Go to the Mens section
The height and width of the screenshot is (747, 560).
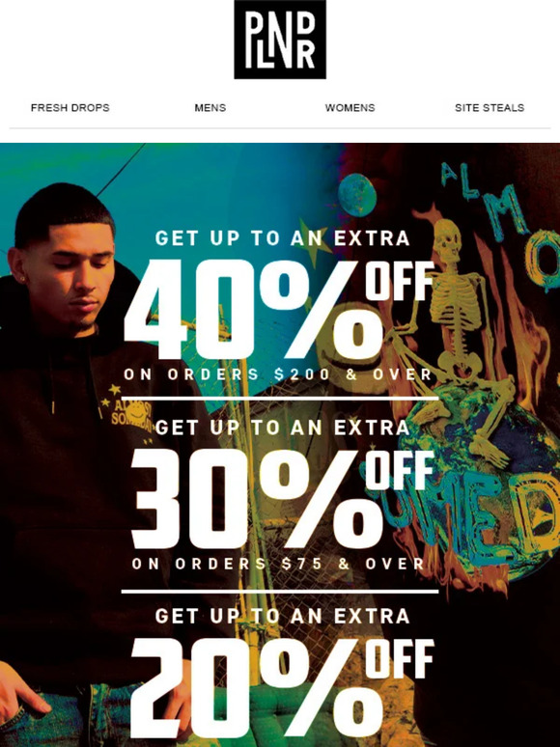[210, 108]
